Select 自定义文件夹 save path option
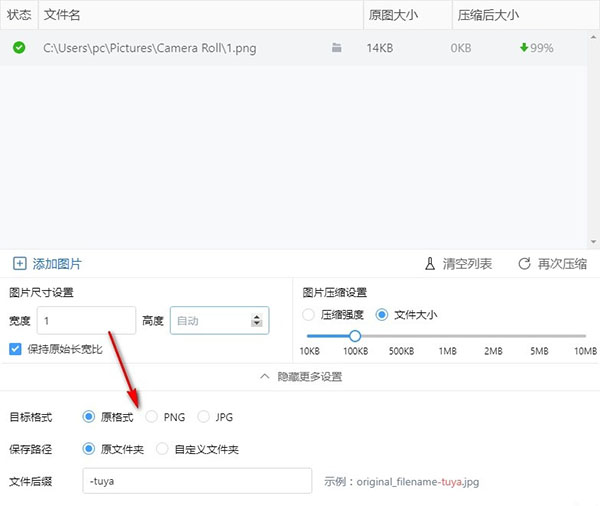 pyautogui.click(x=166, y=449)
